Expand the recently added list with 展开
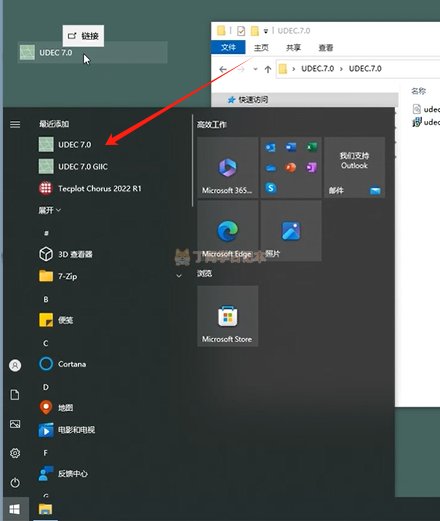 (49, 210)
